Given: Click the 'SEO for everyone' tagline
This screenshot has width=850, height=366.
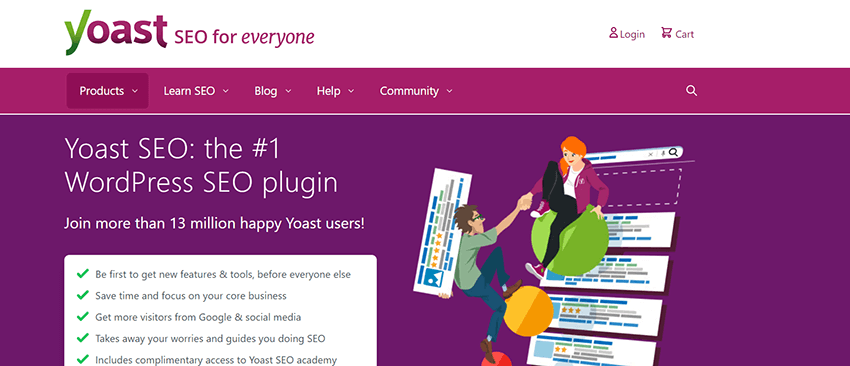Looking at the screenshot, I should coord(244,37).
